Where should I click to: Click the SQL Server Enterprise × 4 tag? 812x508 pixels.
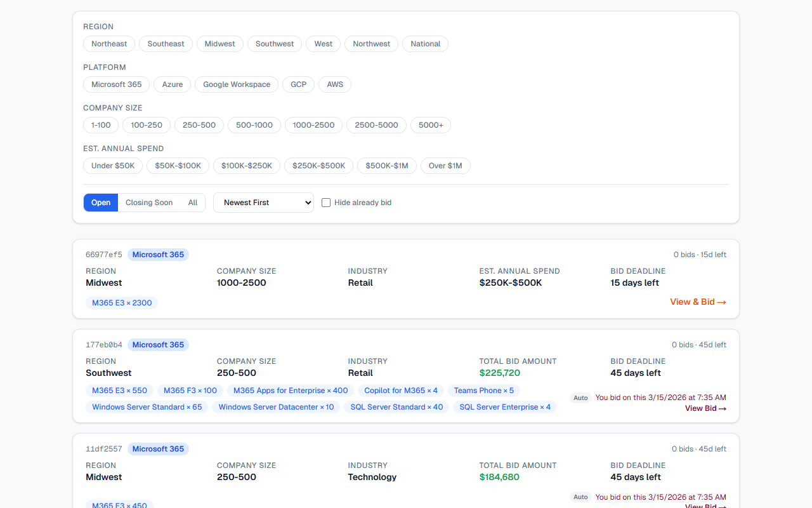pyautogui.click(x=505, y=407)
